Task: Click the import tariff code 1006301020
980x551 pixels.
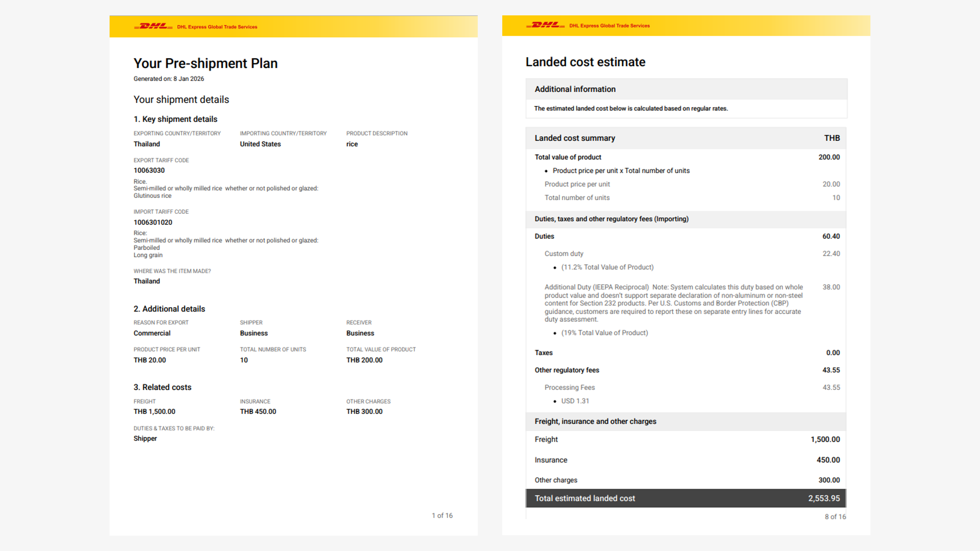Action: (x=153, y=222)
